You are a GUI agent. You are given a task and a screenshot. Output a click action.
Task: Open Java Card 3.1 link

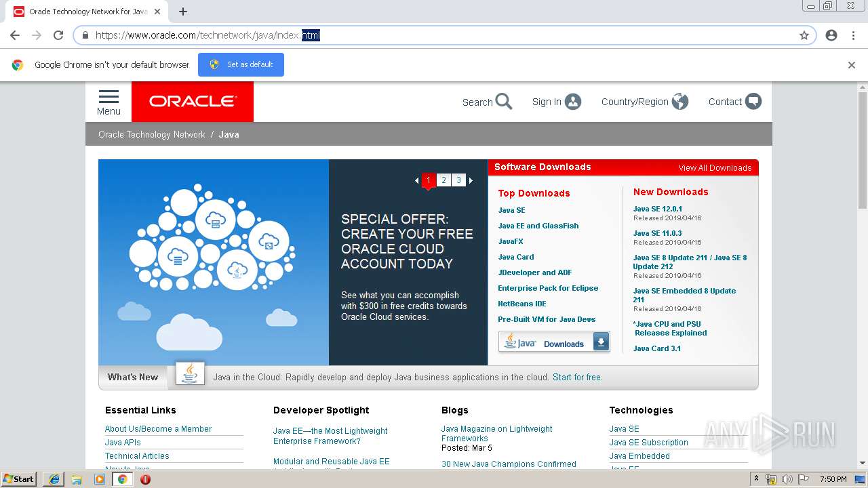click(x=657, y=348)
